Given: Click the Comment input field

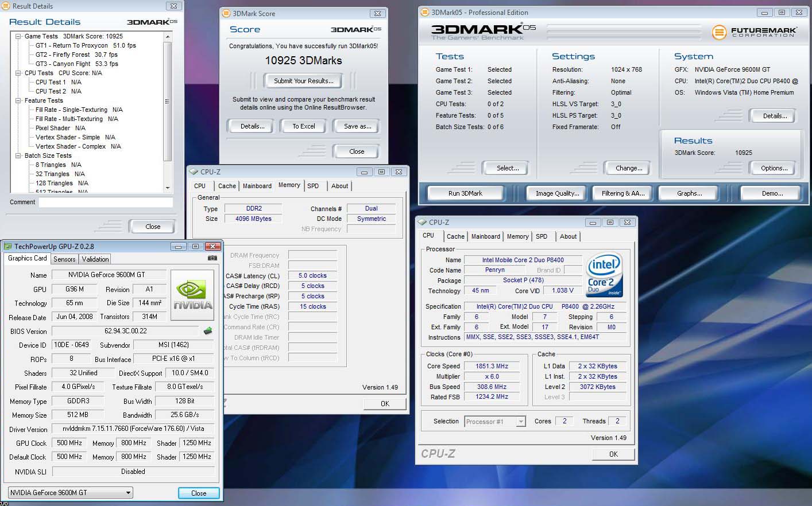Looking at the screenshot, I should [106, 202].
